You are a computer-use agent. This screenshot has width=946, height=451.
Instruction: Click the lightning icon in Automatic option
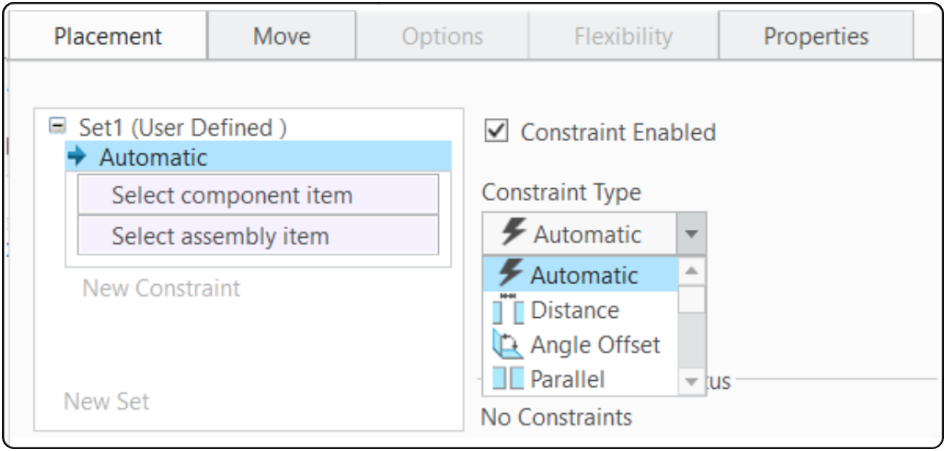[510, 273]
